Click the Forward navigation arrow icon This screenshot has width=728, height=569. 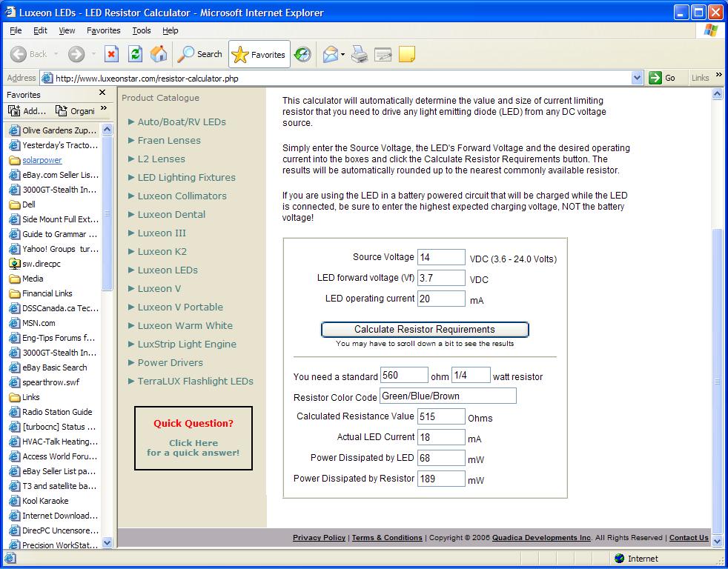coord(76,54)
